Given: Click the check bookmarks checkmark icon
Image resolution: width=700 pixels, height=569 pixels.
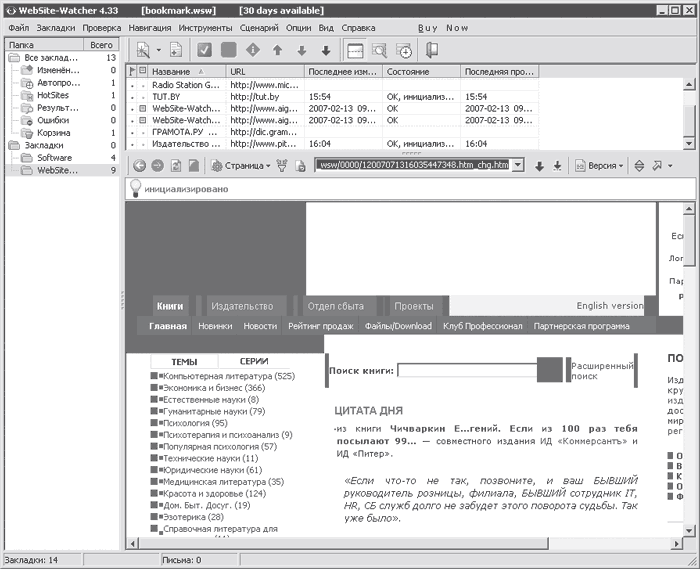Looking at the screenshot, I should pos(204,50).
